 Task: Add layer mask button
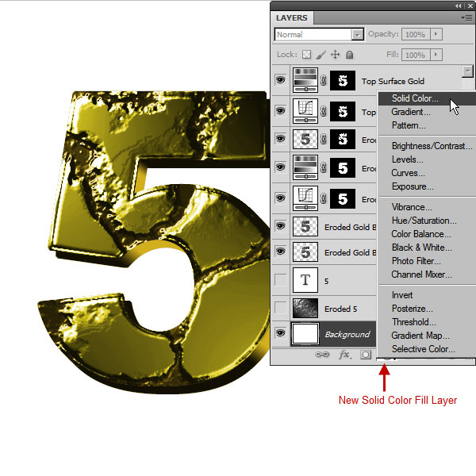coord(366,355)
